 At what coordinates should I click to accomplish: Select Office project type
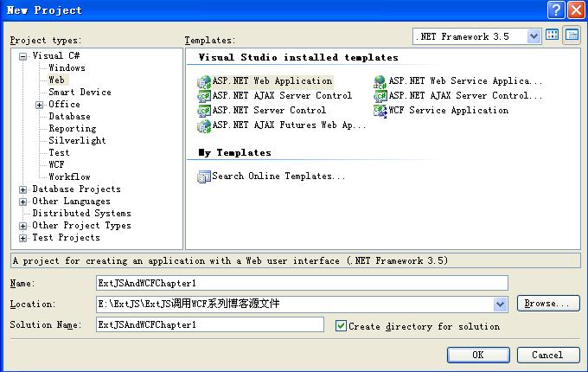coord(64,105)
